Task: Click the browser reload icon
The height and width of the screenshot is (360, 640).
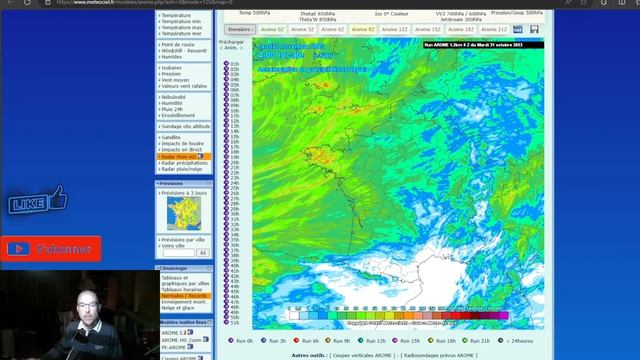Action: click(27, 2)
